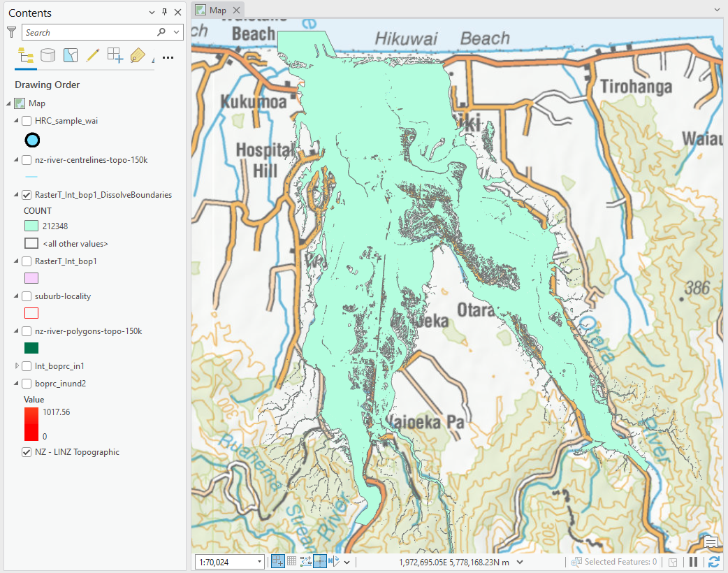Open the List By Editing pencil view
728x573 pixels.
pyautogui.click(x=92, y=55)
